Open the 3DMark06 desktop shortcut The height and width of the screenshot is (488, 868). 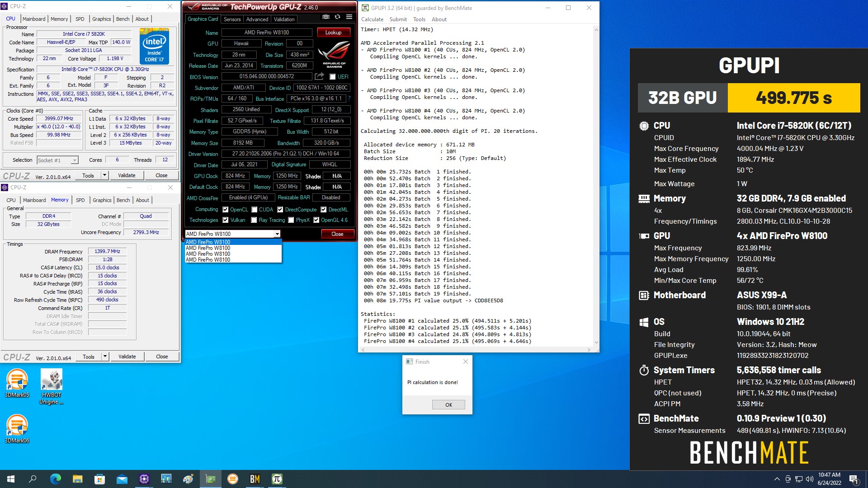pyautogui.click(x=17, y=429)
